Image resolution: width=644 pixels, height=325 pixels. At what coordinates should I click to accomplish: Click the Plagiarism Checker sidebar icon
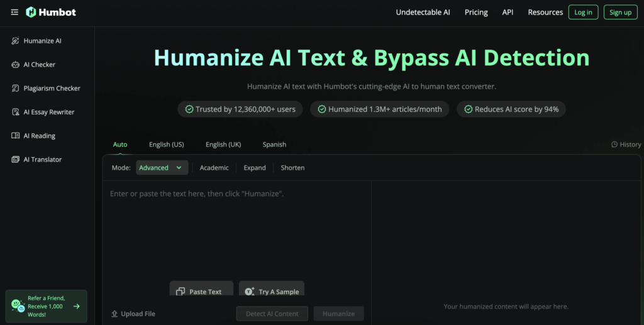coord(15,88)
